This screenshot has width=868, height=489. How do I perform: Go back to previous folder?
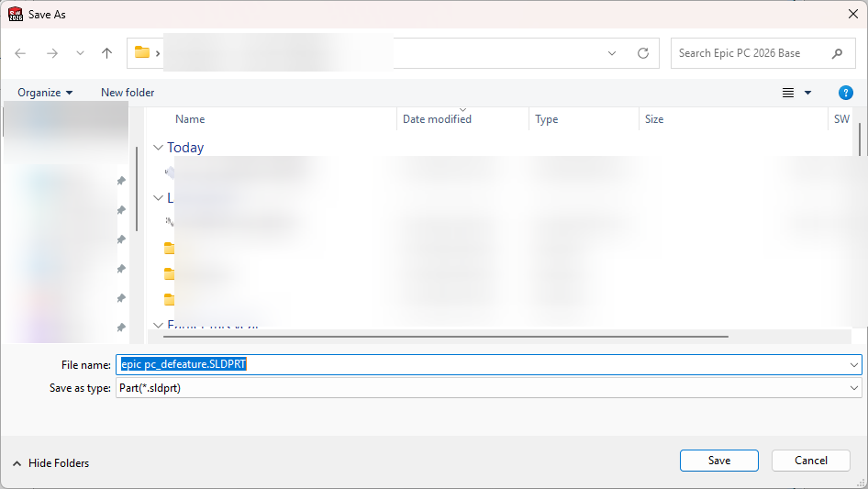click(x=20, y=53)
